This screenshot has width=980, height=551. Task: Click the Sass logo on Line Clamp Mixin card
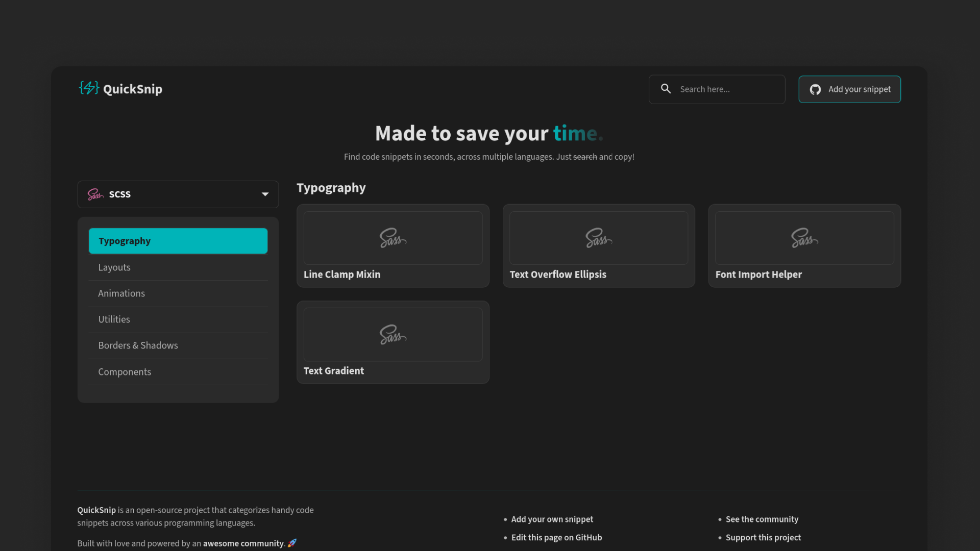point(393,238)
